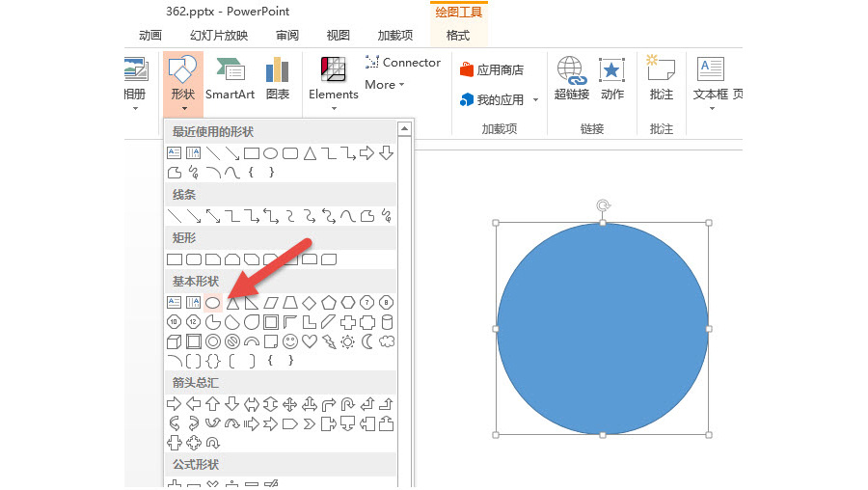Open the Elements dropdown
The image size is (868, 490).
[x=334, y=83]
